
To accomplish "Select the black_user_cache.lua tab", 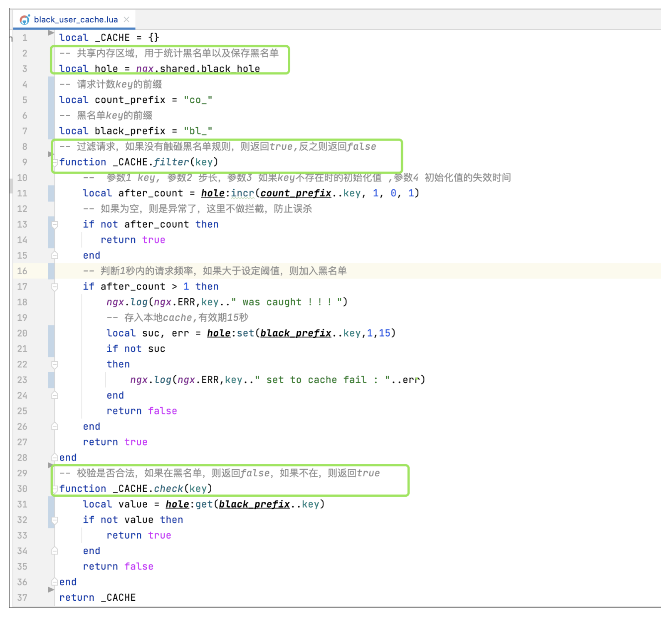I will pyautogui.click(x=76, y=20).
